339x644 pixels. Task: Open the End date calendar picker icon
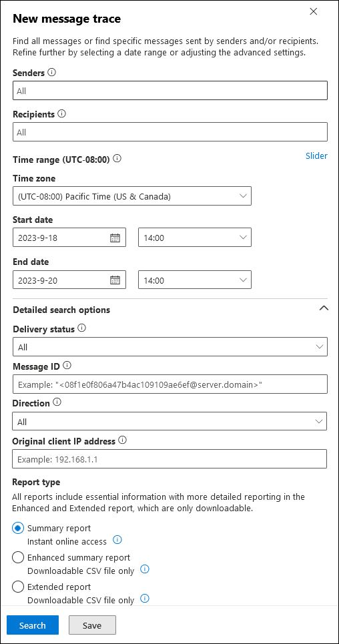pos(115,280)
